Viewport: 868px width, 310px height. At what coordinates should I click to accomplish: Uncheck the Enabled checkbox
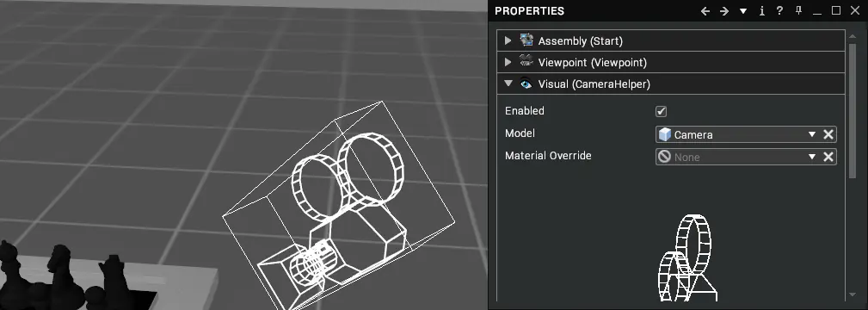(661, 111)
